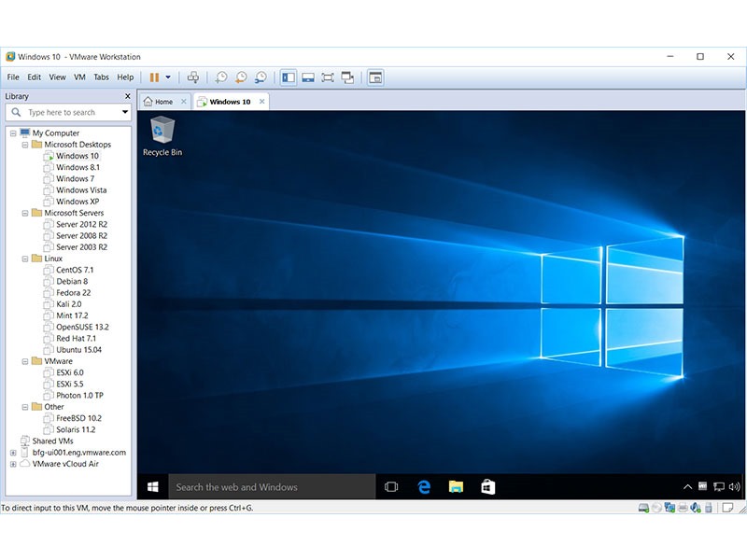The image size is (747, 560).
Task: Toggle the thumbnail bar view button
Action: (308, 77)
